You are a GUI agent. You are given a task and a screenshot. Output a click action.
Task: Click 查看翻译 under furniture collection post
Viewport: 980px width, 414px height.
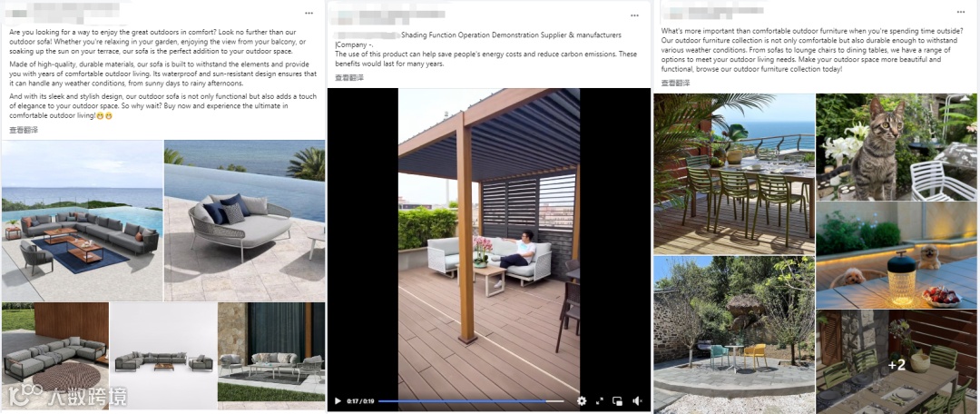click(x=676, y=83)
